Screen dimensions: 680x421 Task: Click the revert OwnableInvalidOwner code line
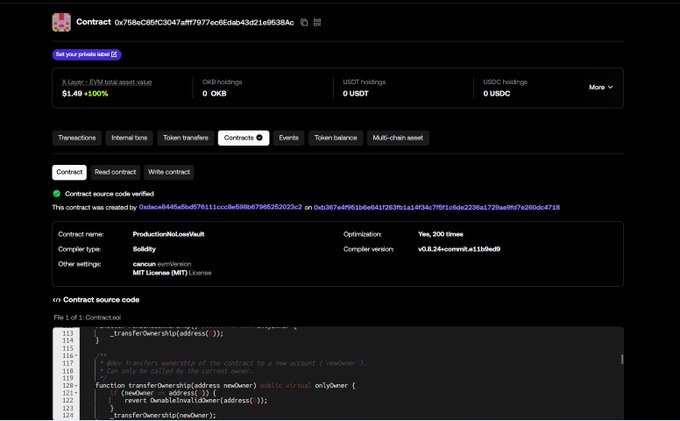196,400
